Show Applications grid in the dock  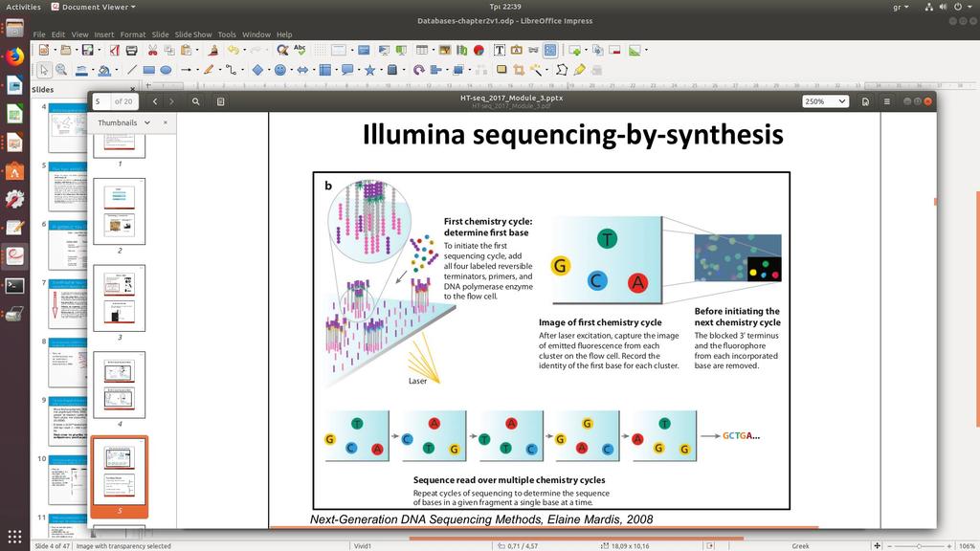[14, 536]
